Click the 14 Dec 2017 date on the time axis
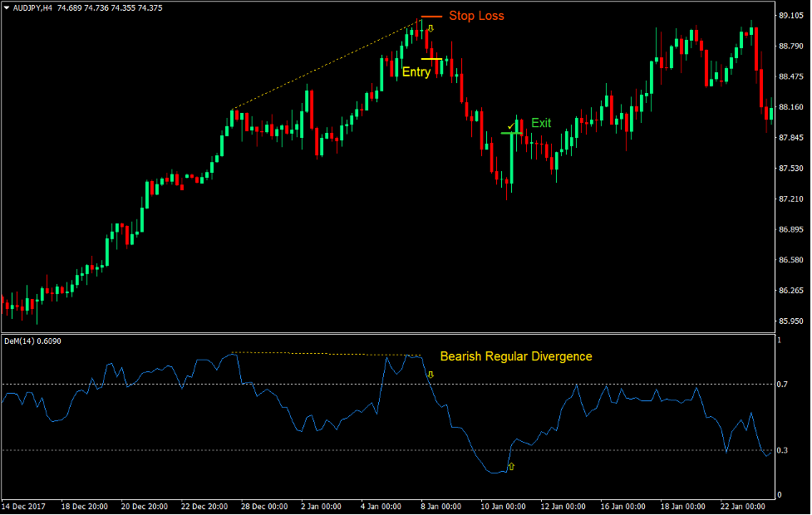Viewport: 812px width, 515px height. coord(24,507)
